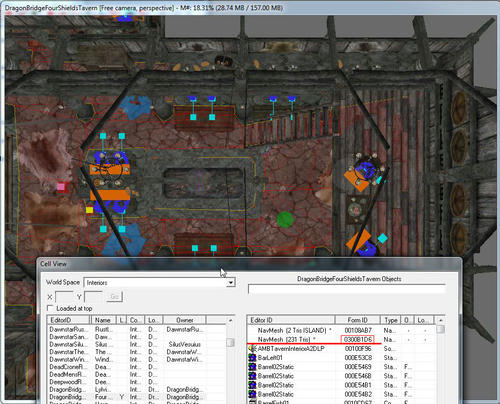
Task: Open the World Space Interiors dropdown
Action: pyautogui.click(x=230, y=283)
